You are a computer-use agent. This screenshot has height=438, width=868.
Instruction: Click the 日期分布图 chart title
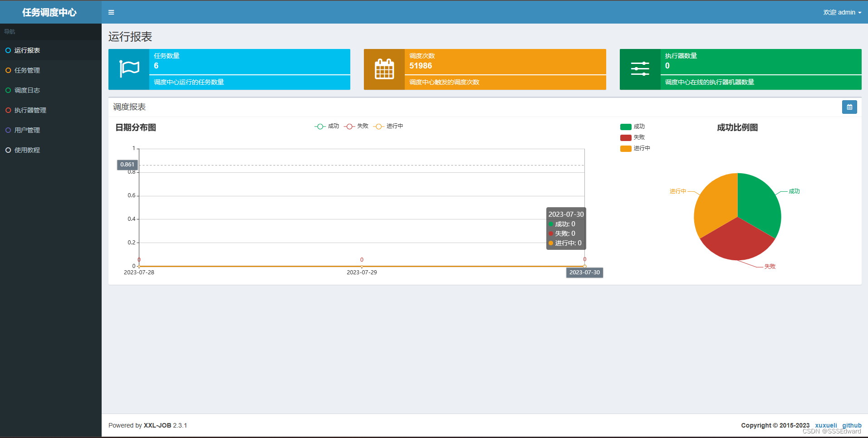pyautogui.click(x=136, y=127)
